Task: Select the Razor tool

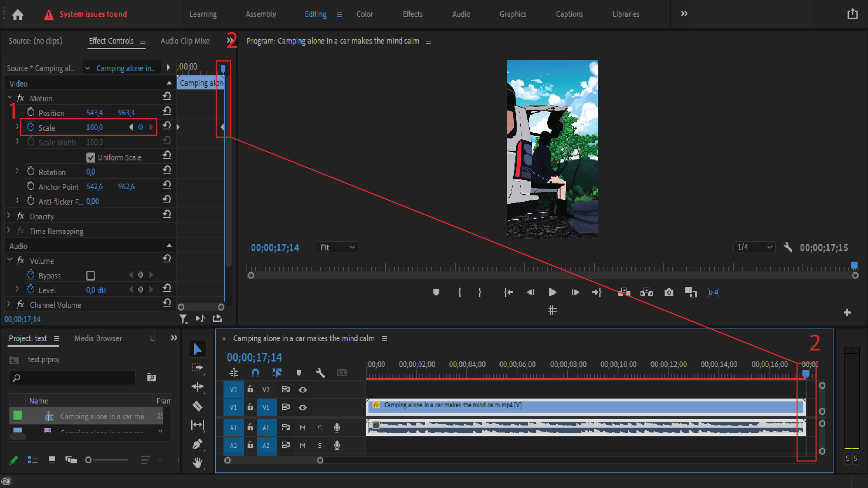Action: pyautogui.click(x=198, y=406)
